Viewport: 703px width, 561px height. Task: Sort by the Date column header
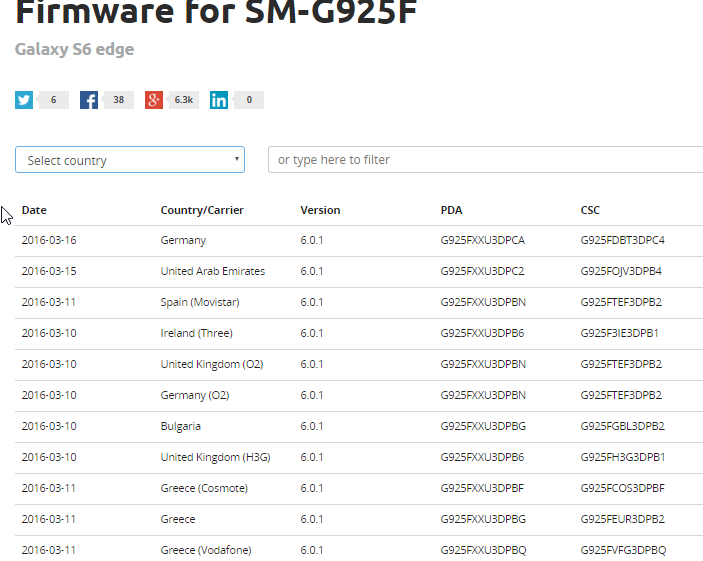[x=34, y=210]
